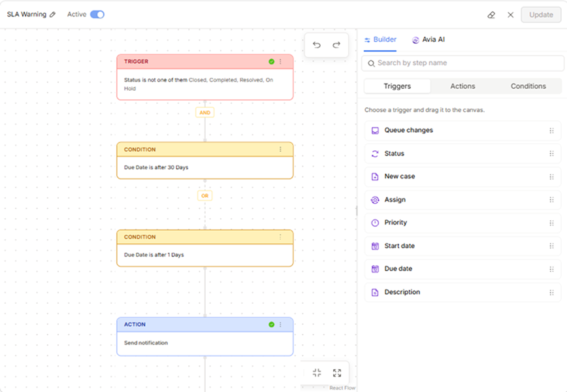Switch to the Builder tab
The height and width of the screenshot is (392, 567).
[380, 39]
